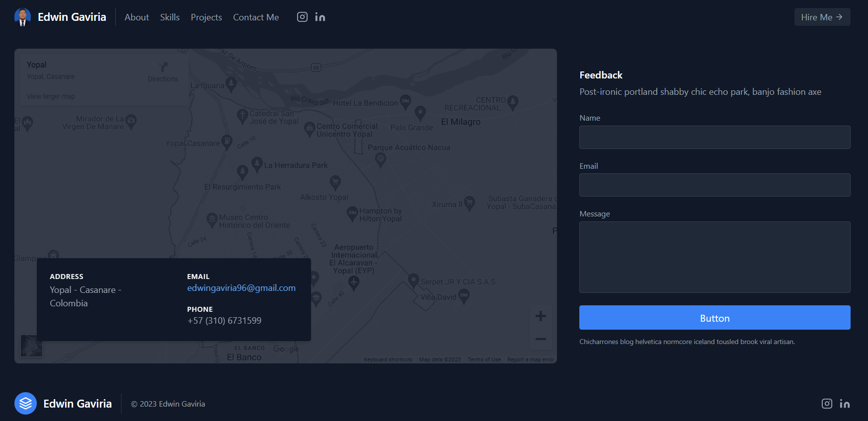Select the Catedral San José de Yopal pin
The image size is (868, 421).
coord(242,116)
